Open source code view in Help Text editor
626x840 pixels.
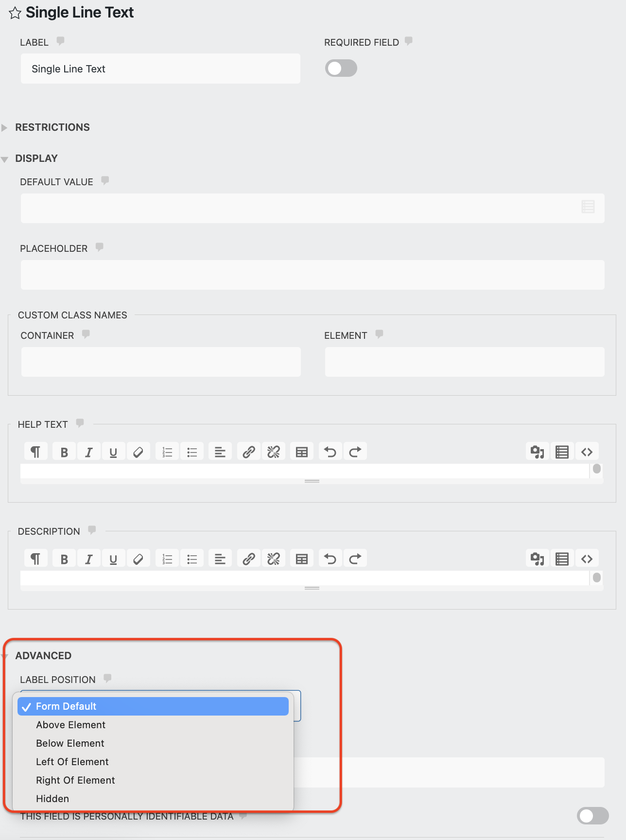tap(587, 452)
